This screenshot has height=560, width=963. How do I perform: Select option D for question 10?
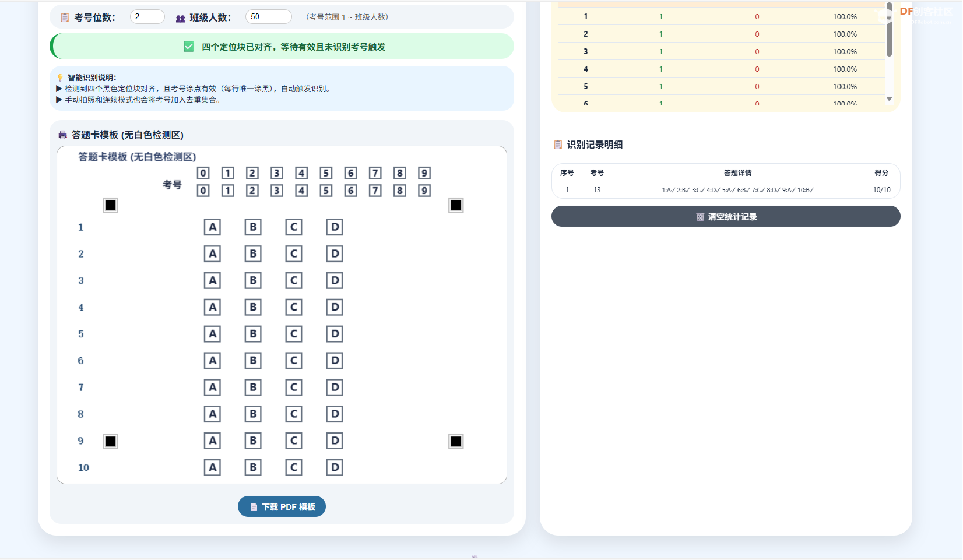pyautogui.click(x=335, y=467)
